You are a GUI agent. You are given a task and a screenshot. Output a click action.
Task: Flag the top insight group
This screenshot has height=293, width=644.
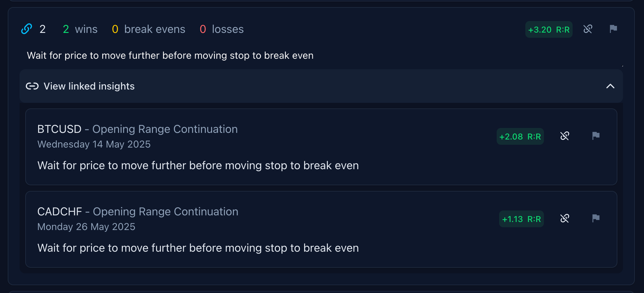613,29
